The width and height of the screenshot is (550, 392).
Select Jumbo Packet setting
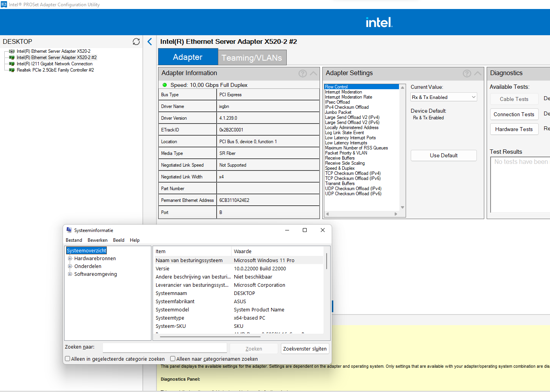click(x=338, y=112)
